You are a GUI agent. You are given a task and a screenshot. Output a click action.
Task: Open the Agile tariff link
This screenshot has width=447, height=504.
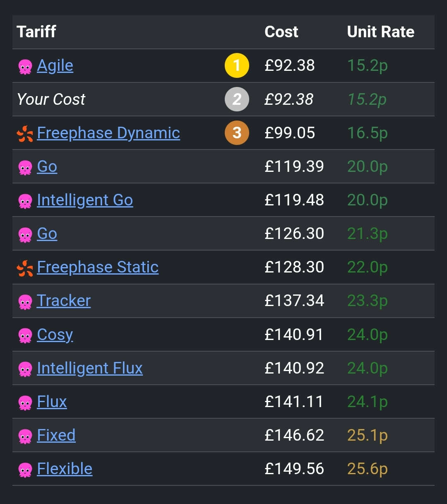coord(55,65)
